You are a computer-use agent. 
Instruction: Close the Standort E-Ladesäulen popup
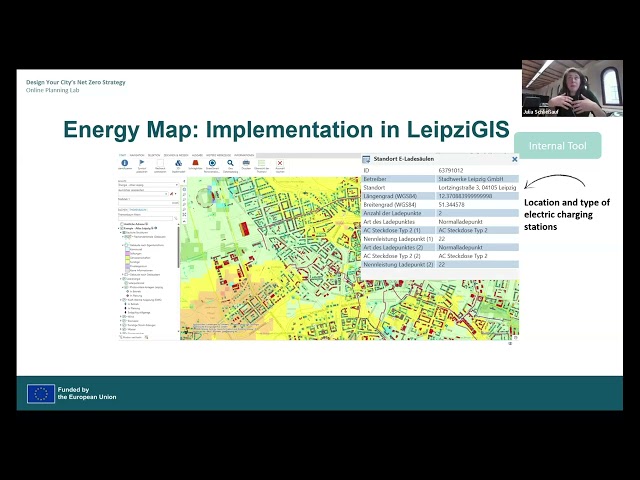pos(514,159)
